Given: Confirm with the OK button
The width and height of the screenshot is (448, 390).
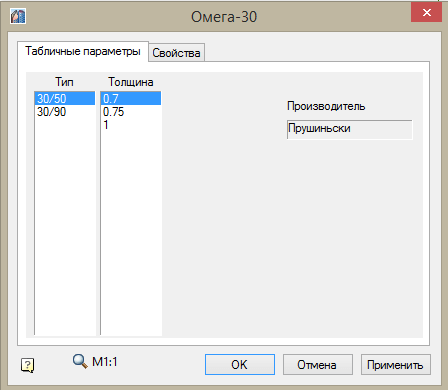Looking at the screenshot, I should (x=240, y=365).
